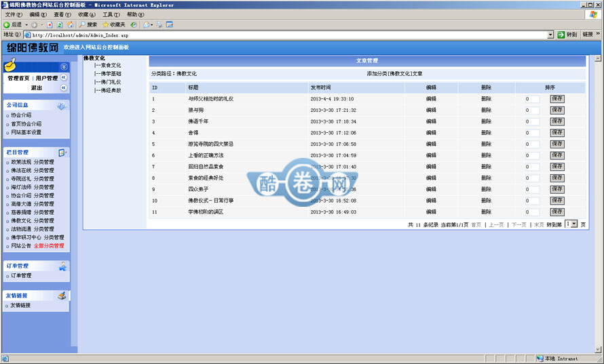Screen dimensions: 604x364
Task: Click 编辑 for article 猿与狗
Action: coord(431,110)
